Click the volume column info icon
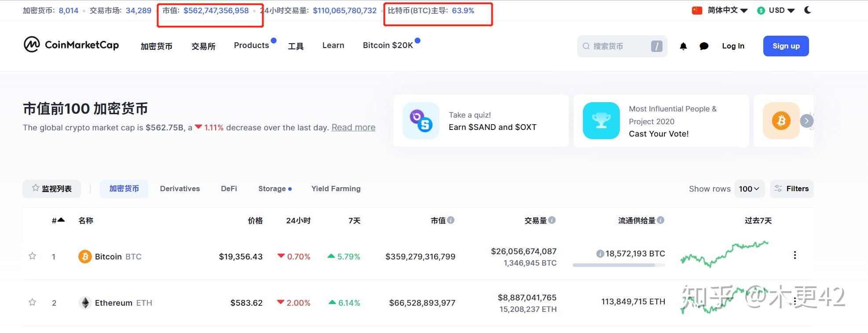 click(552, 220)
